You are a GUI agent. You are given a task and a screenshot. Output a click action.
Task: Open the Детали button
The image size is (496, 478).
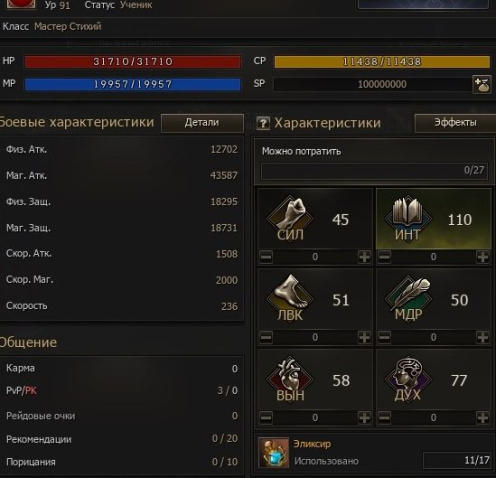[x=202, y=123]
